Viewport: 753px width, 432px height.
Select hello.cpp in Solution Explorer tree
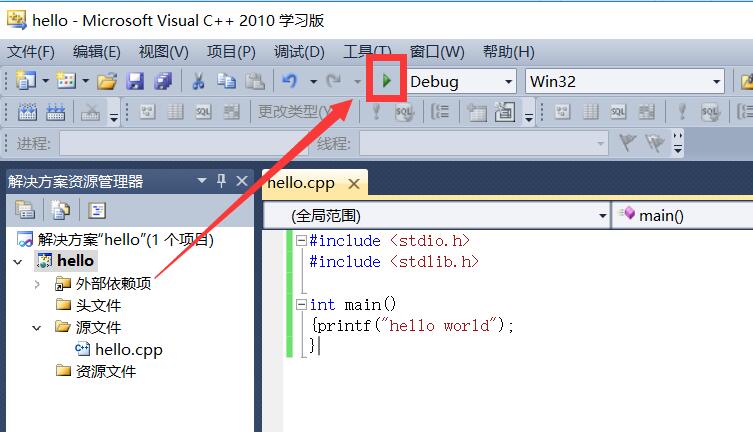click(129, 349)
